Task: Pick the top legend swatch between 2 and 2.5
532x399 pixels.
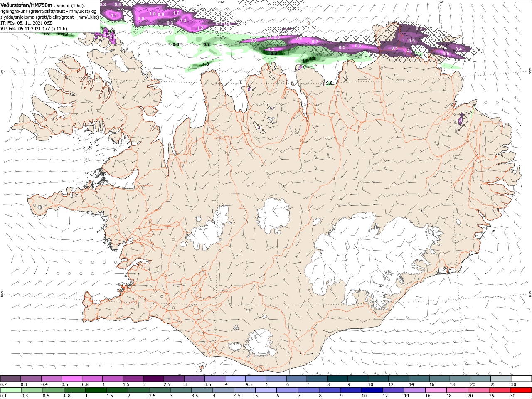Action: (x=153, y=379)
